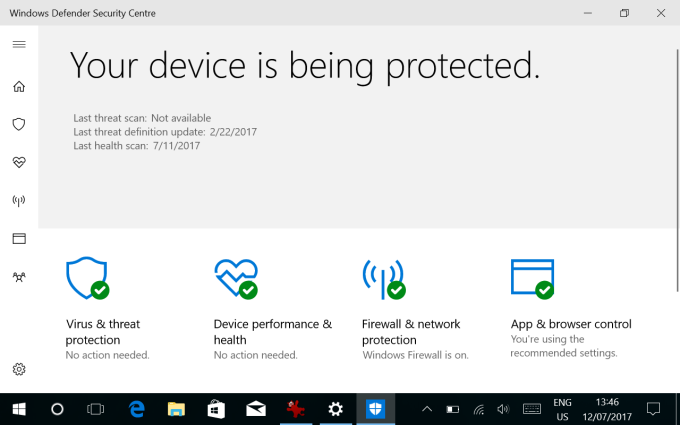Viewport: 680px width, 425px height.
Task: Launch Microsoft Edge from the taskbar
Action: pos(137,409)
